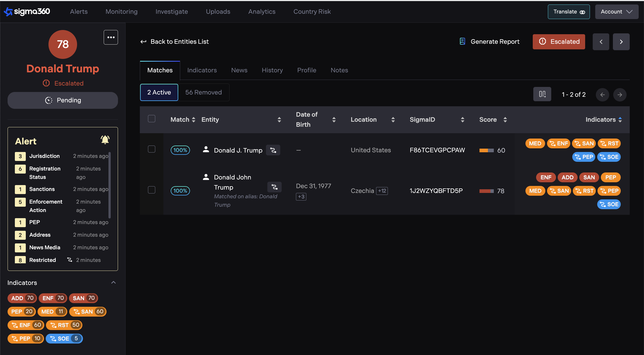Check the Donald John Trump row checkbox

click(152, 190)
